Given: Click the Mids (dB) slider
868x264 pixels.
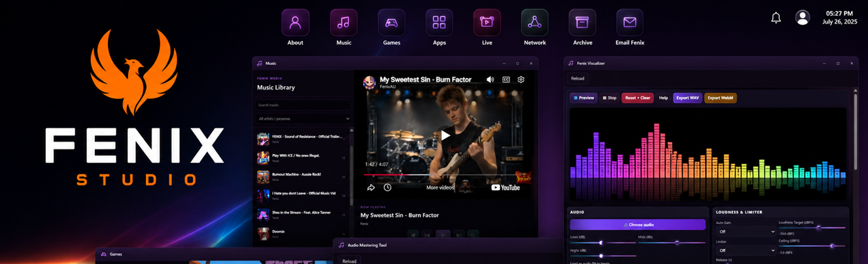Looking at the screenshot, I should point(672,242).
